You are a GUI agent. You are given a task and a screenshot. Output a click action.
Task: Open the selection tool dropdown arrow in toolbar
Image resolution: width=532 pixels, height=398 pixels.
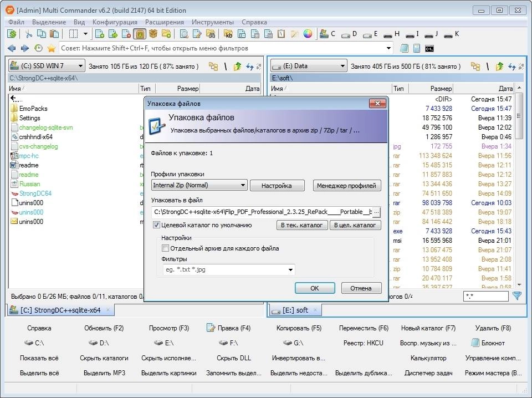pos(85,34)
